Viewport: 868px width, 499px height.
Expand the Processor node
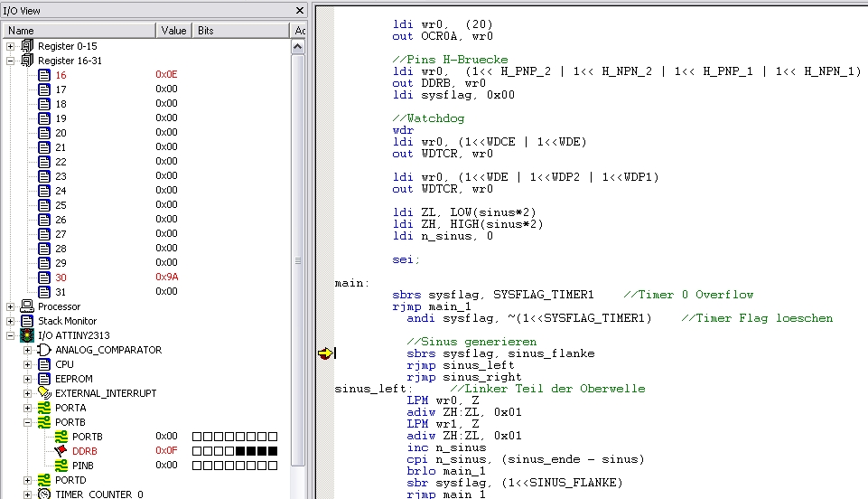click(x=10, y=306)
